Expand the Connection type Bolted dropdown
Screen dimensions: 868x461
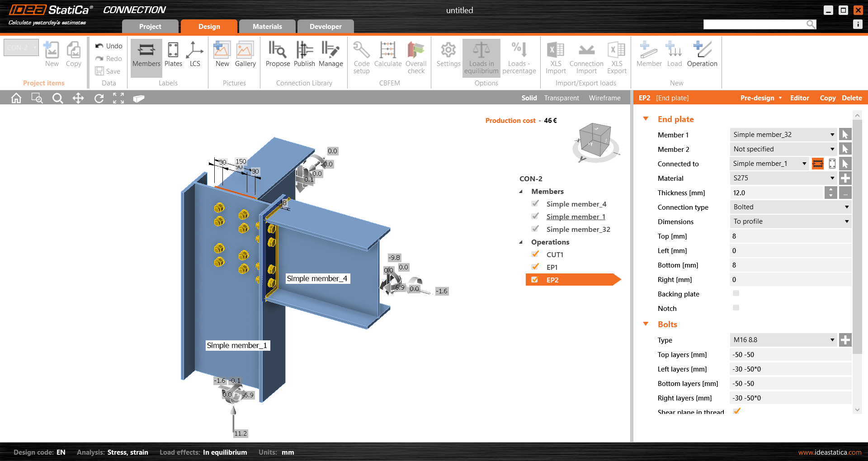click(x=790, y=207)
